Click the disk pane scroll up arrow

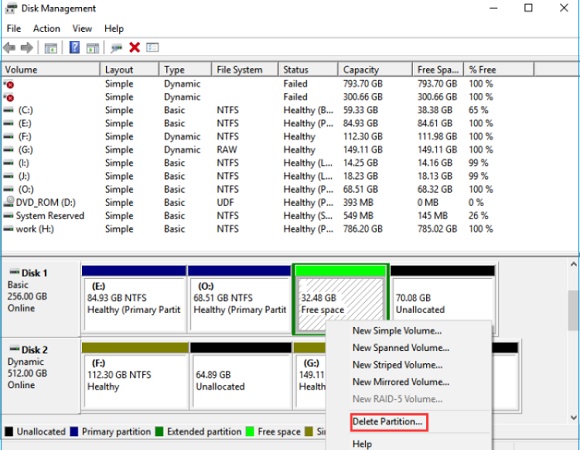point(574,264)
